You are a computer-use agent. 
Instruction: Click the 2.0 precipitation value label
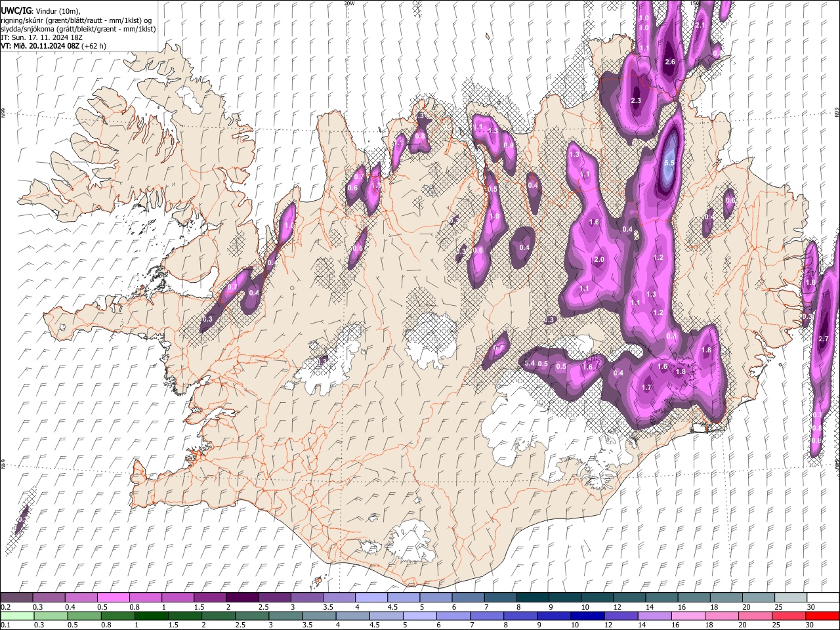tap(598, 259)
